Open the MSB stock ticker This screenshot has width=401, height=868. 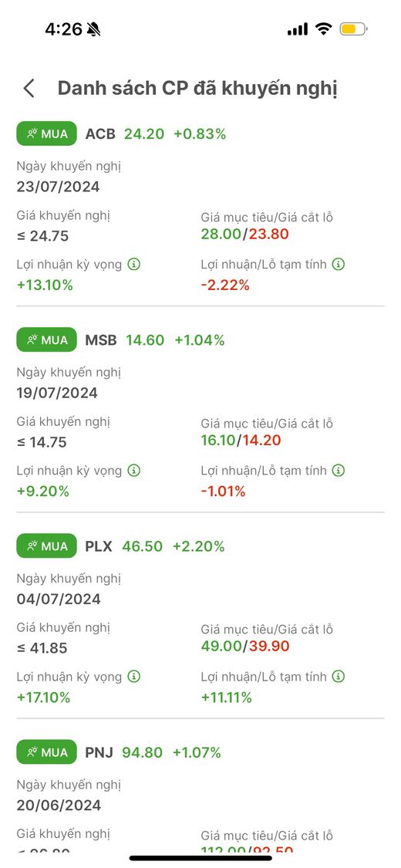pos(101,340)
